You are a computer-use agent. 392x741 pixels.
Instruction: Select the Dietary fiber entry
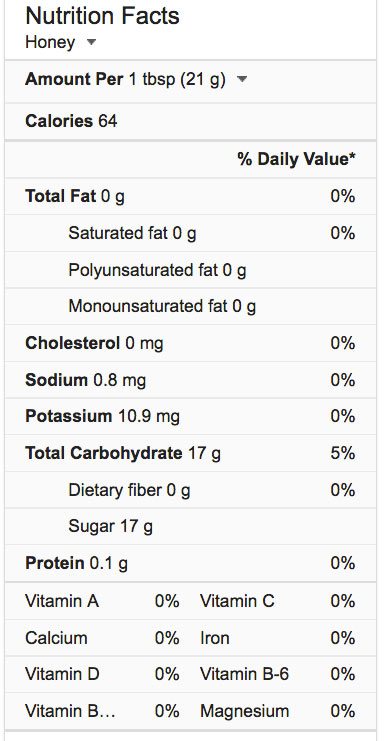(x=129, y=490)
